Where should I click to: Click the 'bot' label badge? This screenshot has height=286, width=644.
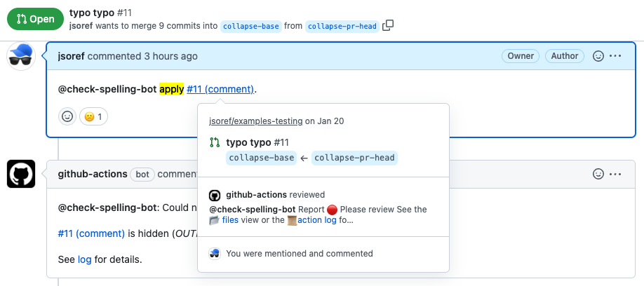(142, 175)
